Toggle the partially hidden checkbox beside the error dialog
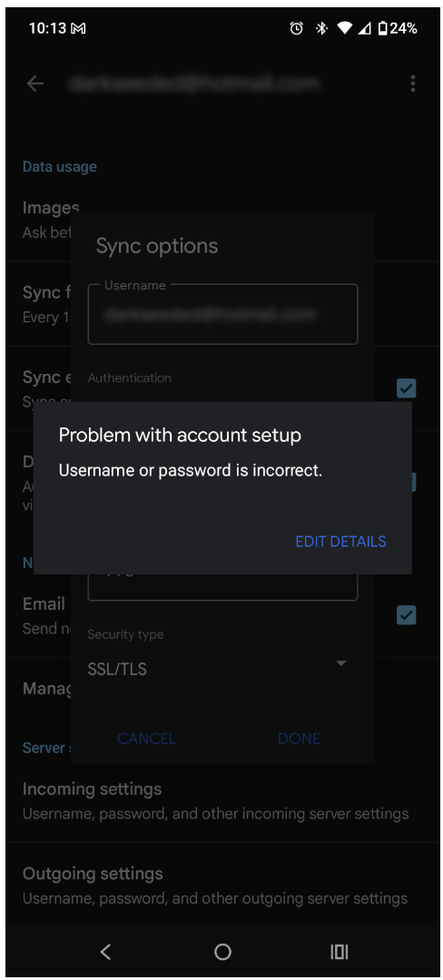443x980 pixels. point(413,482)
